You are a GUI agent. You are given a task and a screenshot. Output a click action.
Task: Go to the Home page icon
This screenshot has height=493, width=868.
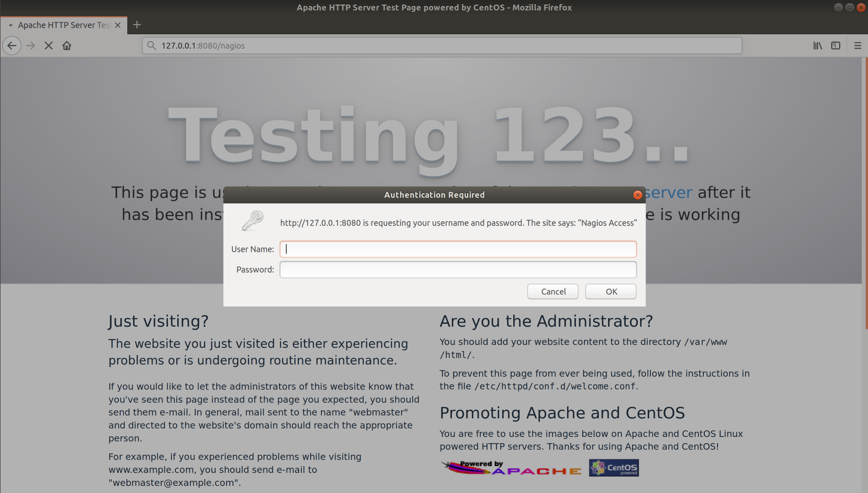[67, 46]
